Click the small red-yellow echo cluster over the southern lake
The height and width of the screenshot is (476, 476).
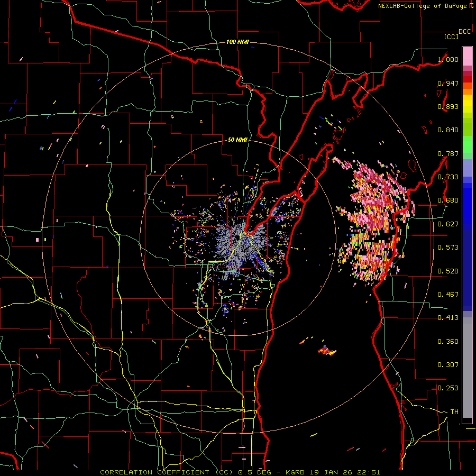(327, 351)
